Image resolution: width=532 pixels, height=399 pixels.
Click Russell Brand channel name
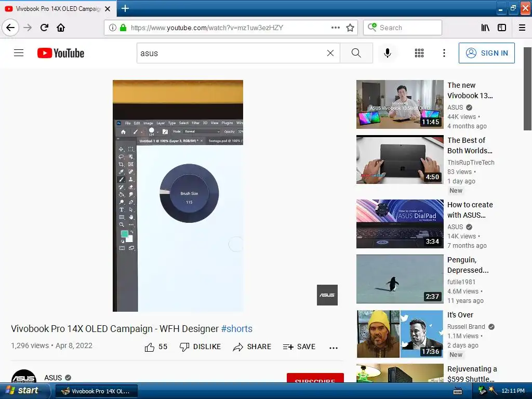(x=466, y=327)
